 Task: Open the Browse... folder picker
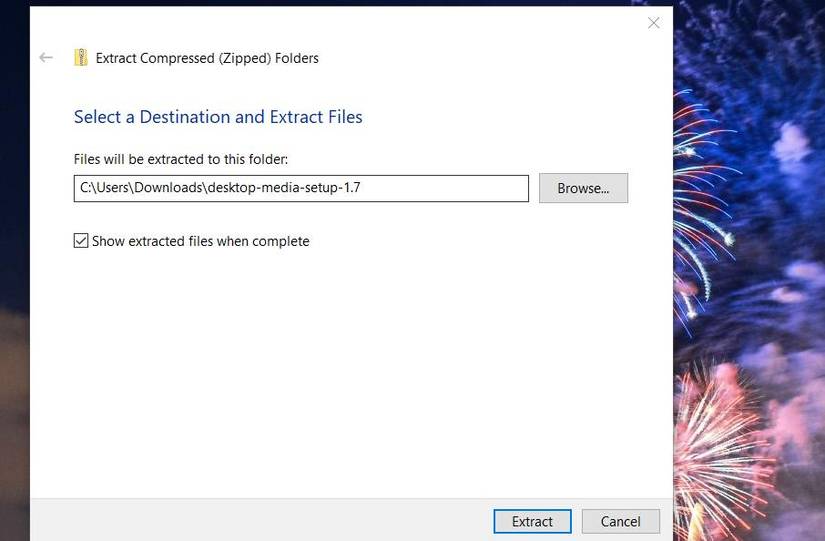point(583,188)
